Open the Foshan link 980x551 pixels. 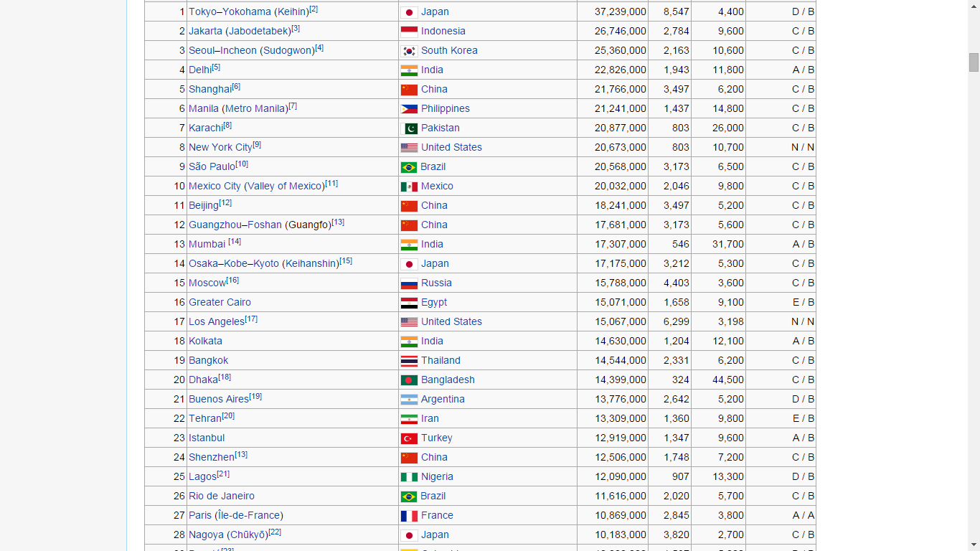(265, 225)
